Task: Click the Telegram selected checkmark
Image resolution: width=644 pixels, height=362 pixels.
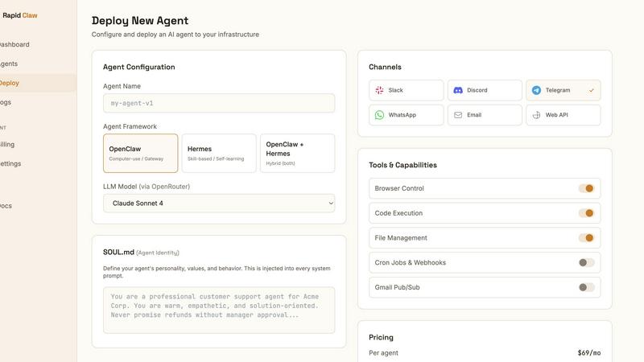Action: point(592,90)
